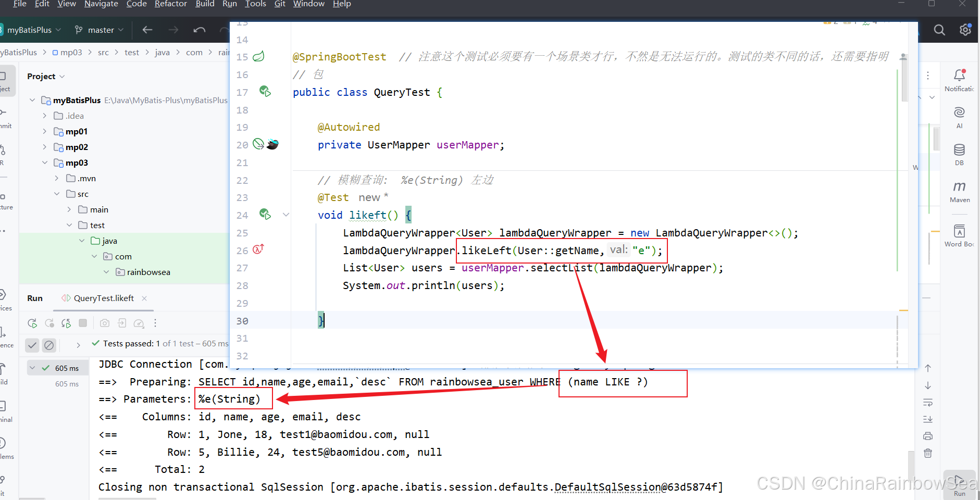Toggle soft-wrap in the console output

pos(928,402)
